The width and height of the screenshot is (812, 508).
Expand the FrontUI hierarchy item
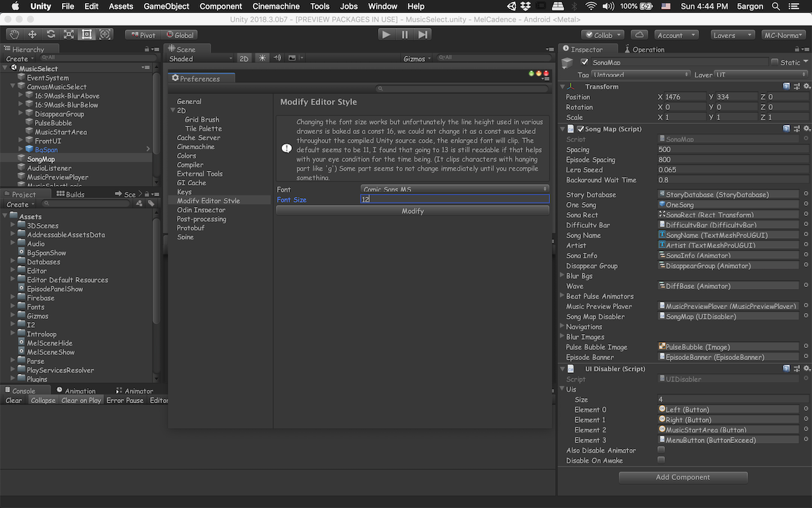(x=21, y=141)
